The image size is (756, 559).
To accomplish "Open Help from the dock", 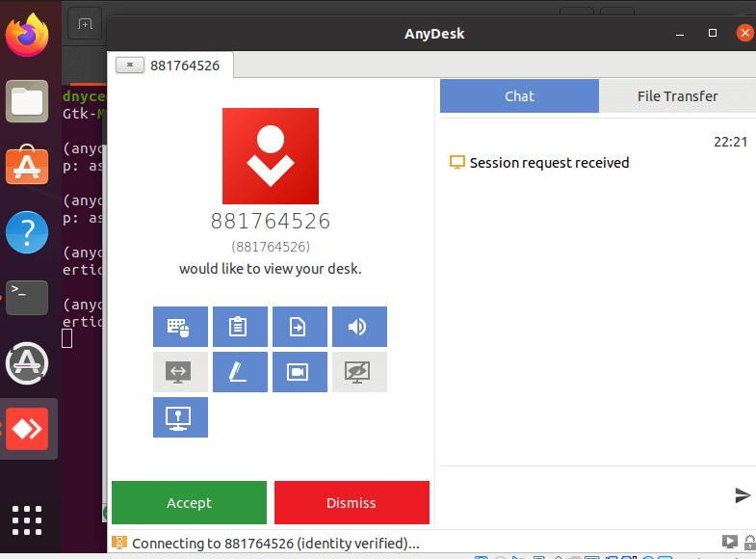I will (x=27, y=232).
